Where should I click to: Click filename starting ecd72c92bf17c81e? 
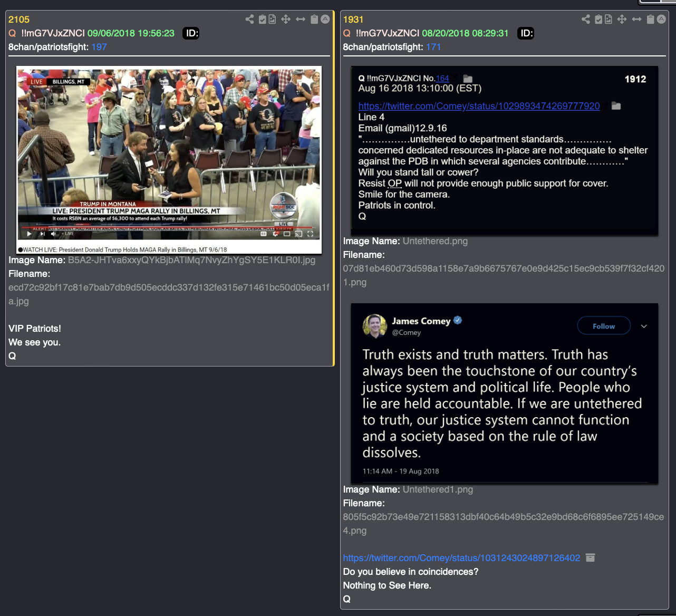tap(169, 294)
